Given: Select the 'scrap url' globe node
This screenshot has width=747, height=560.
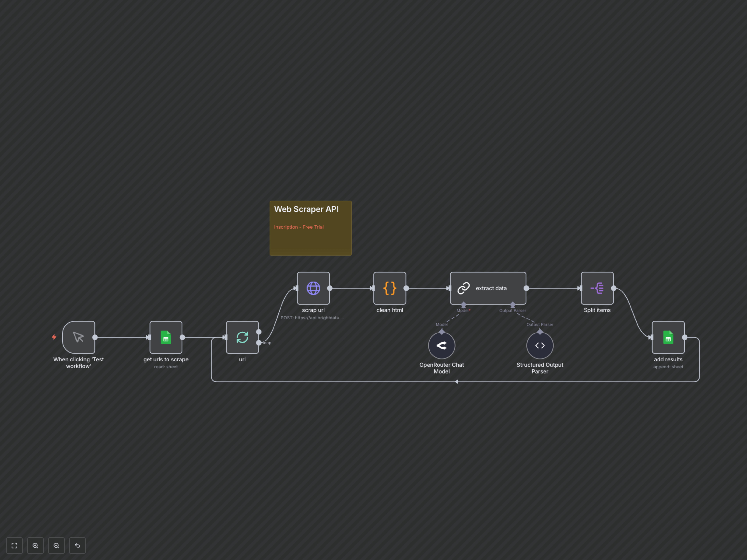Looking at the screenshot, I should pyautogui.click(x=313, y=288).
